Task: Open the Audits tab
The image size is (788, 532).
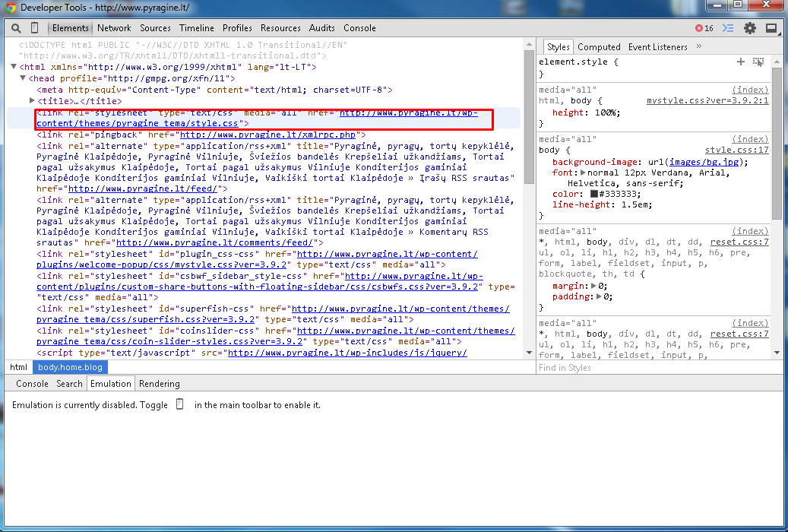Action: tap(322, 28)
